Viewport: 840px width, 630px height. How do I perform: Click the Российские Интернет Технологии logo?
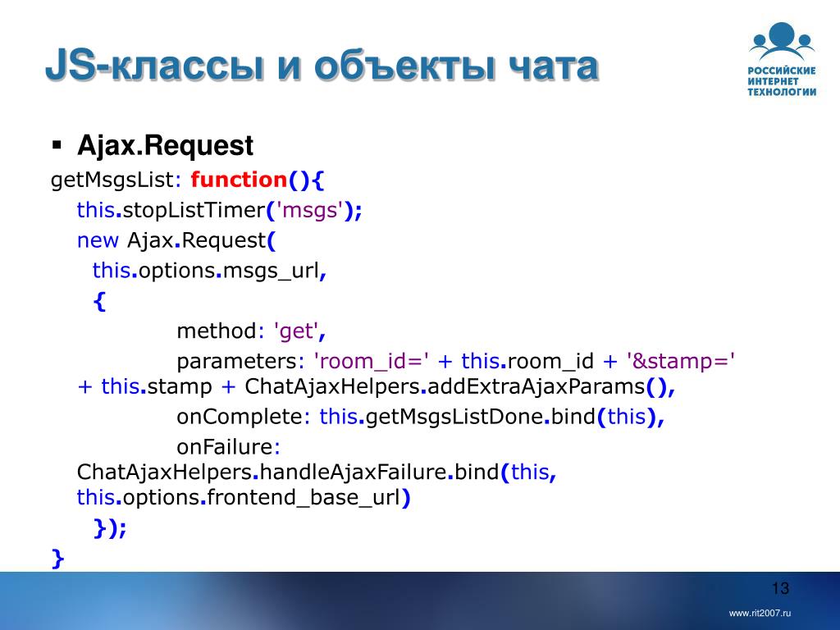coord(782,59)
